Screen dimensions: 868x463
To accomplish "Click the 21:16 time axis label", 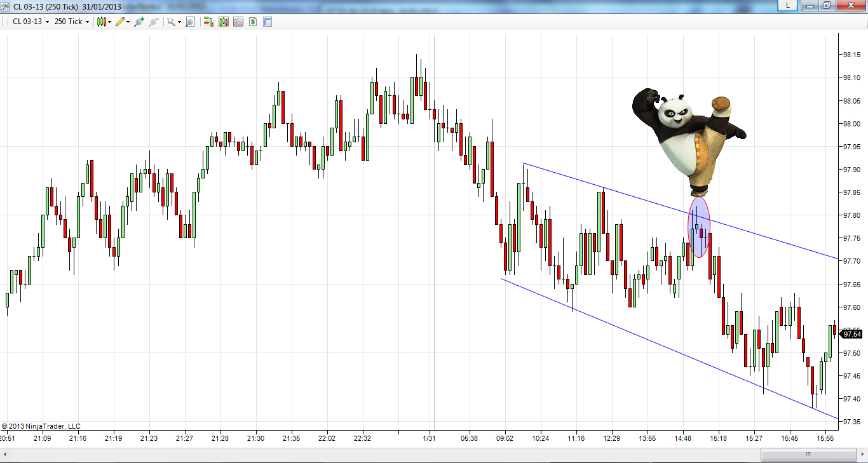I will pyautogui.click(x=78, y=438).
